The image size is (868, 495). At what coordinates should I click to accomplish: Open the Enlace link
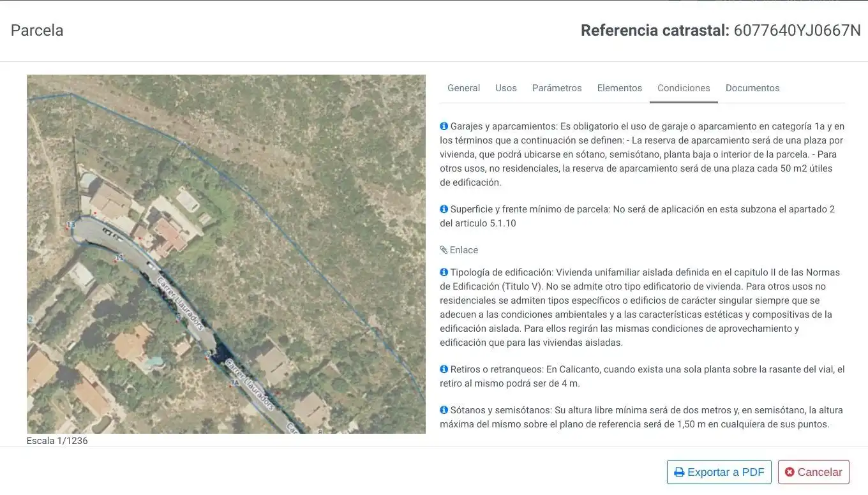click(464, 250)
